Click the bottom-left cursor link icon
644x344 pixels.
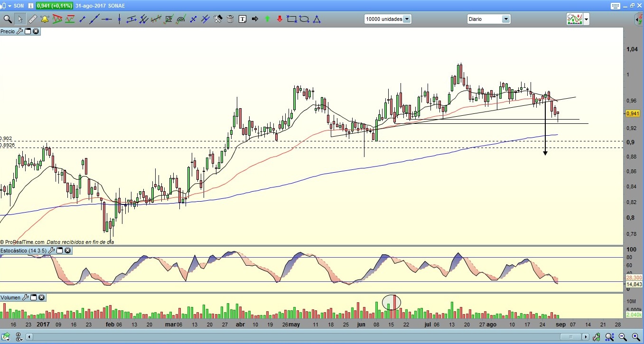click(x=19, y=337)
